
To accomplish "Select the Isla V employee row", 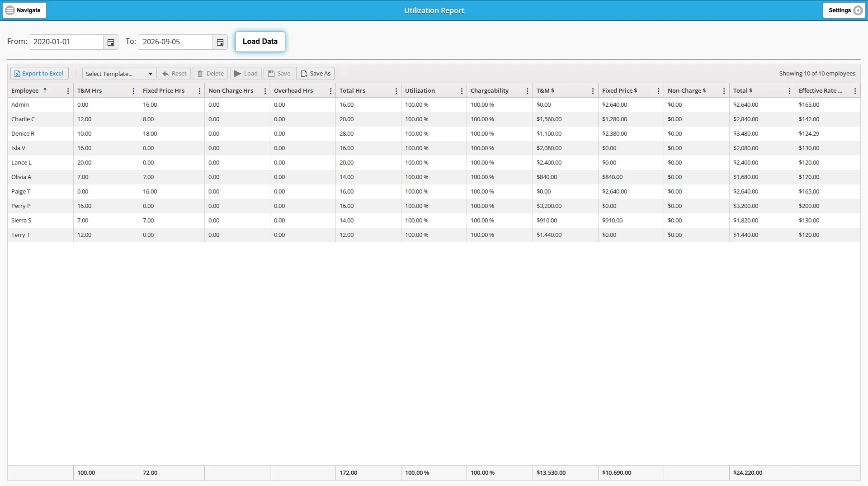I will click(x=434, y=148).
